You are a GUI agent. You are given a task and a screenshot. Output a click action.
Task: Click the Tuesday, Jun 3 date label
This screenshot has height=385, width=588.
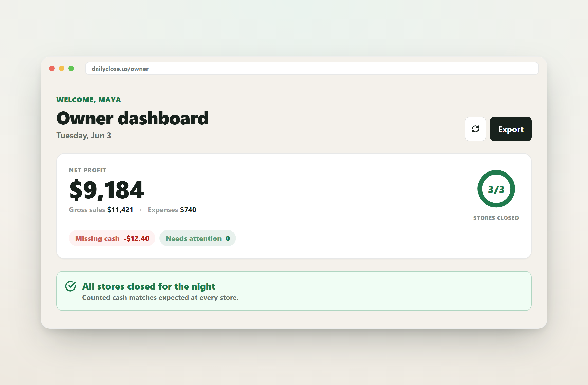[x=84, y=136]
